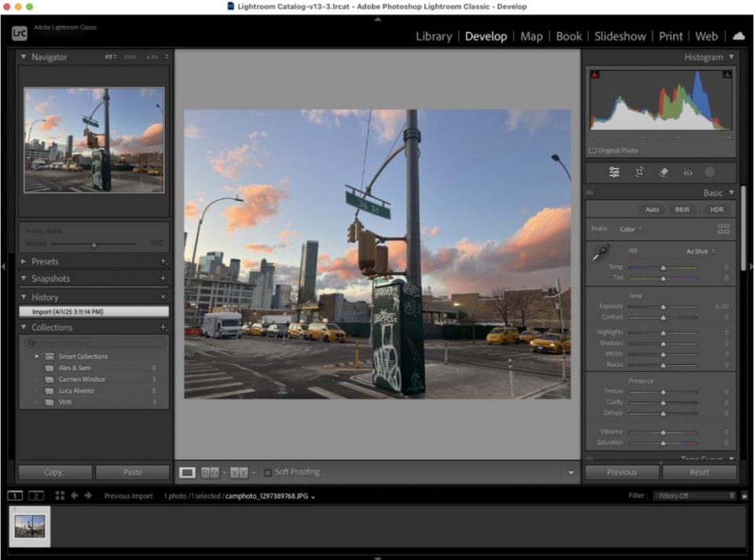Toggle the Basic panel visibility eye
The image size is (754, 560).
(590, 193)
